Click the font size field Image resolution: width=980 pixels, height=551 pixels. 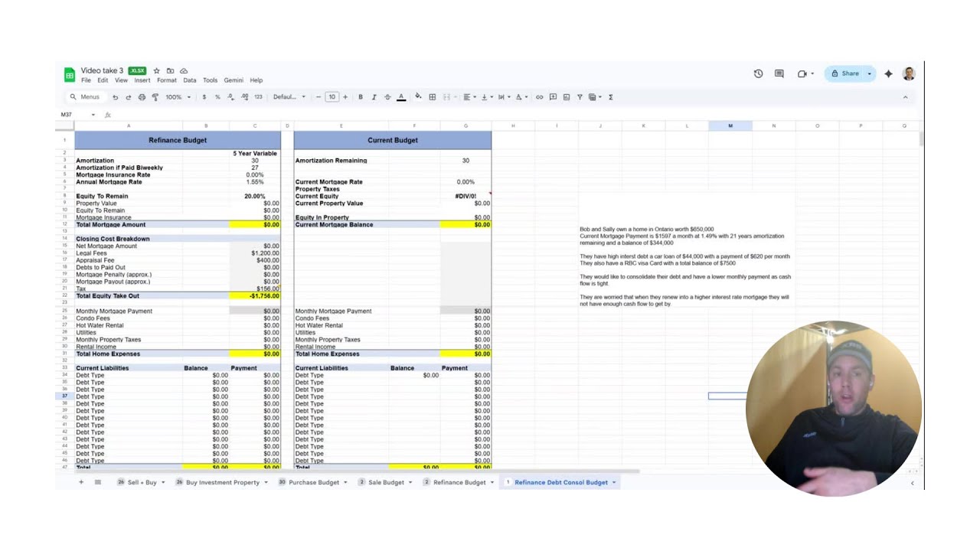coord(332,97)
